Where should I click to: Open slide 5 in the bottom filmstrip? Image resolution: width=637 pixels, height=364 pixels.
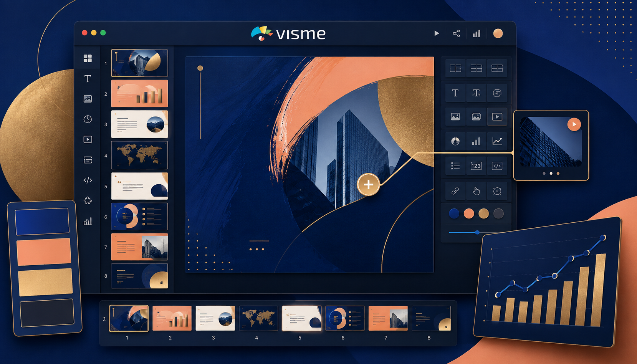pyautogui.click(x=301, y=318)
